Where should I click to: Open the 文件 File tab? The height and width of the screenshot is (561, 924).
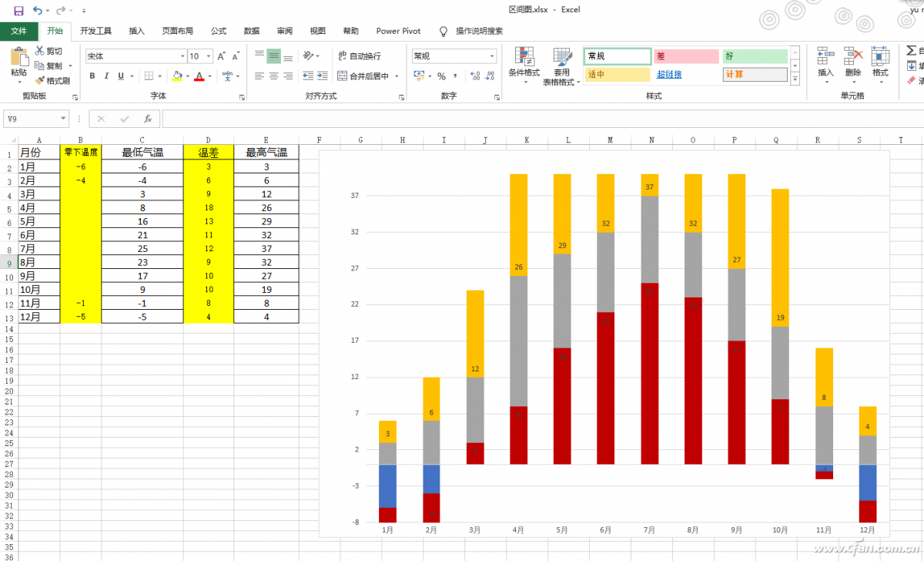[19, 31]
